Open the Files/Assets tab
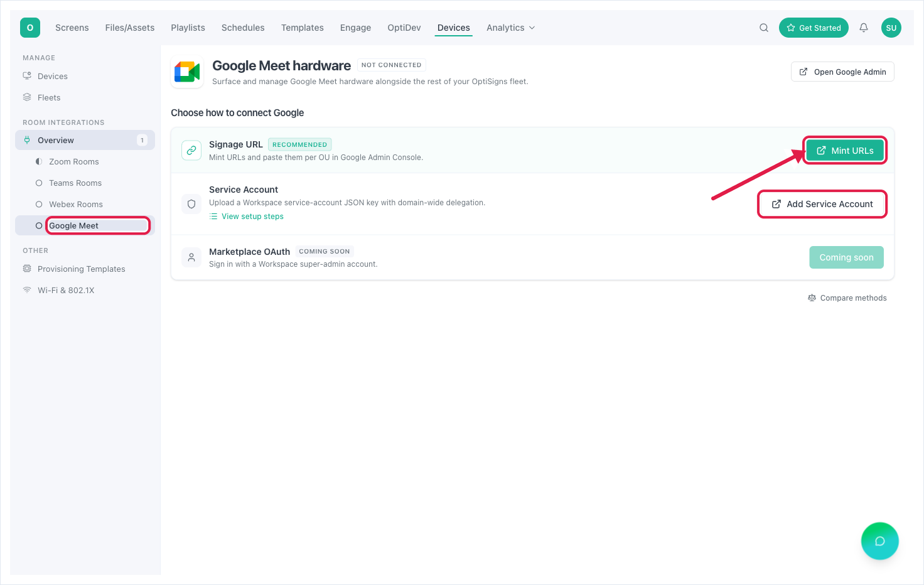 [x=130, y=28]
